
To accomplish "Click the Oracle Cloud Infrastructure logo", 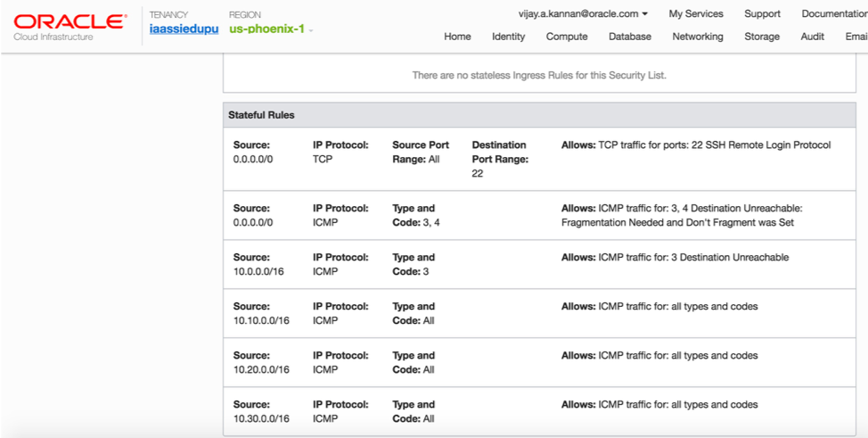I will [x=69, y=26].
